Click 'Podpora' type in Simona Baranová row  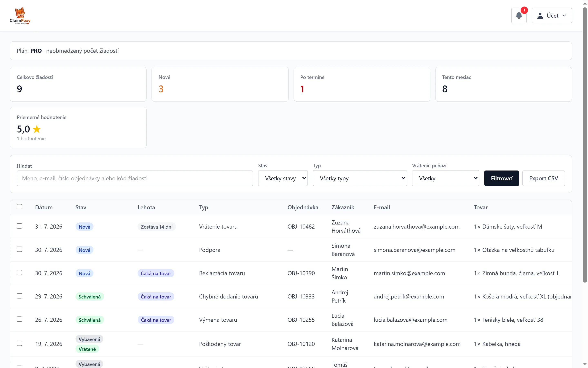(209, 250)
